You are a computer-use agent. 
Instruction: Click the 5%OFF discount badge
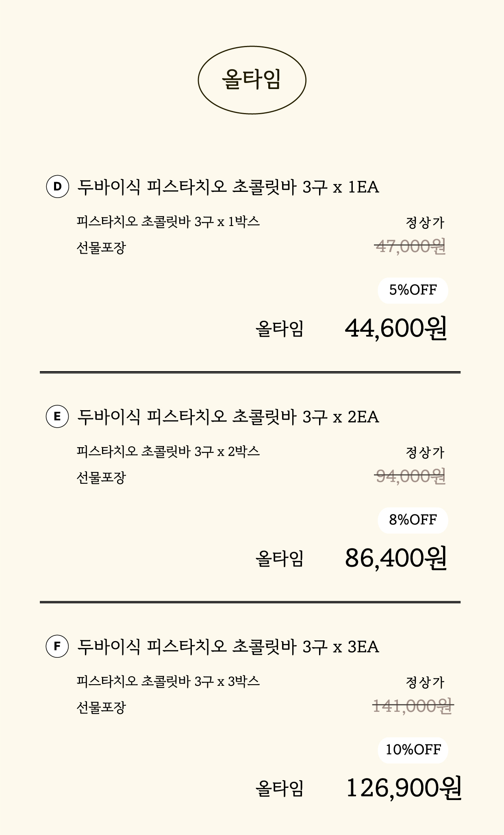point(413,290)
